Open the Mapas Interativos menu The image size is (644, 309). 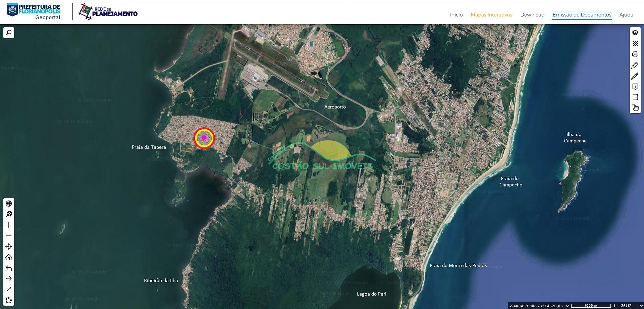coord(491,15)
